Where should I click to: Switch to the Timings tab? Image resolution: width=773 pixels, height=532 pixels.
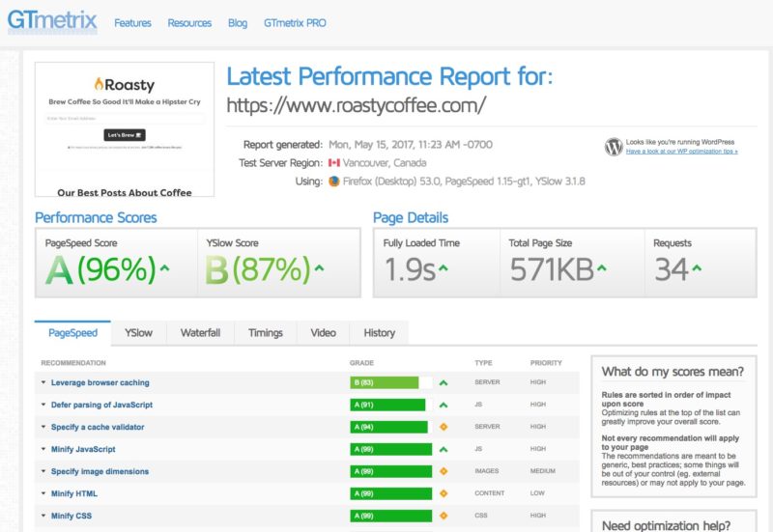pos(265,333)
